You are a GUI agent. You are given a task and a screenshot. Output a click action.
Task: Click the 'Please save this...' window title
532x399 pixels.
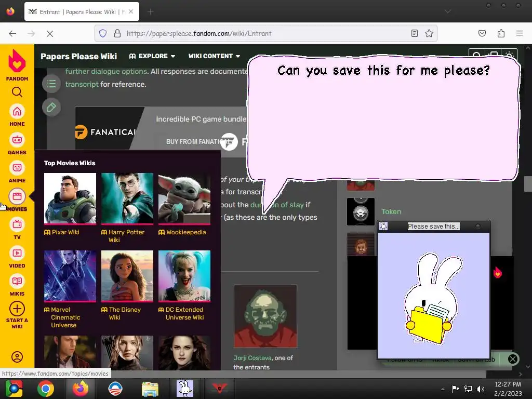[433, 227]
